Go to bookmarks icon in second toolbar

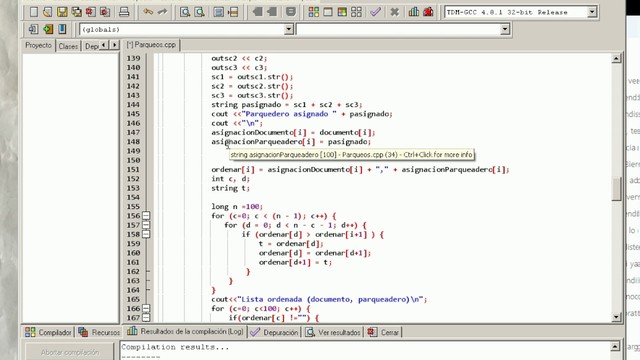click(62, 29)
